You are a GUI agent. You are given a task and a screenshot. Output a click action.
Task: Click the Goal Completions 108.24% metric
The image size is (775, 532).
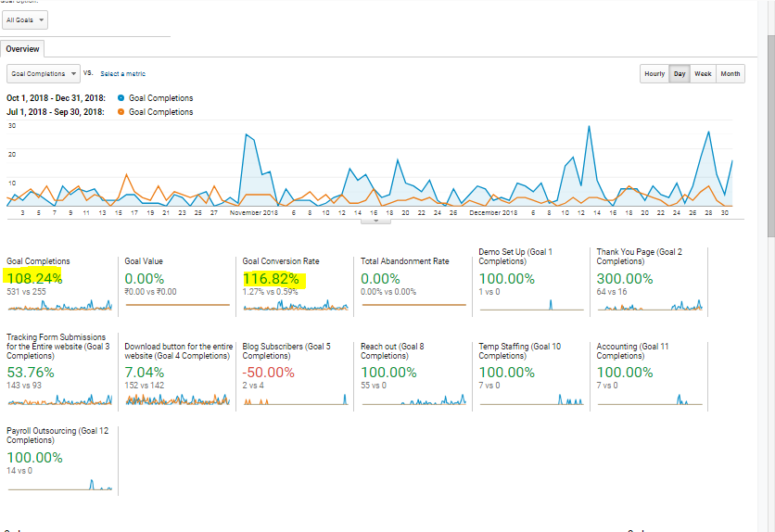click(34, 279)
